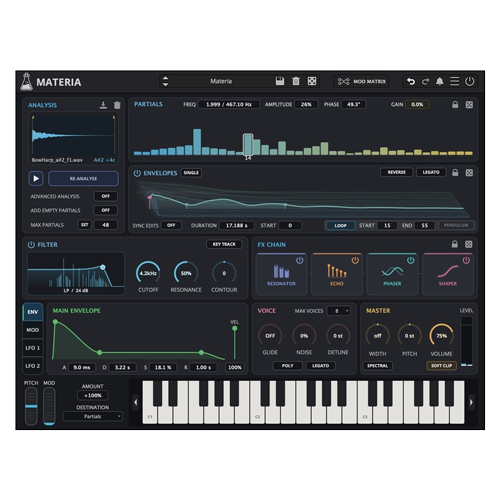Redo the last action
This screenshot has width=500, height=500.
coord(426,81)
